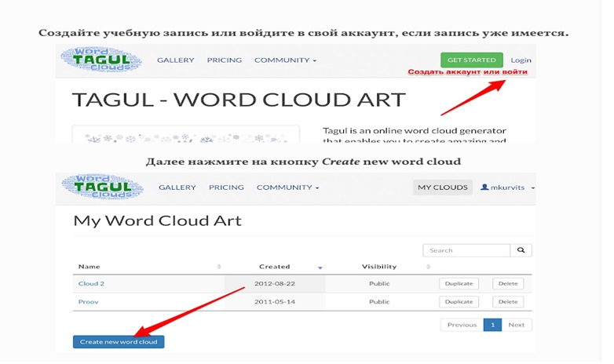The image size is (614, 364).
Task: Click the Login link
Action: pyautogui.click(x=521, y=60)
